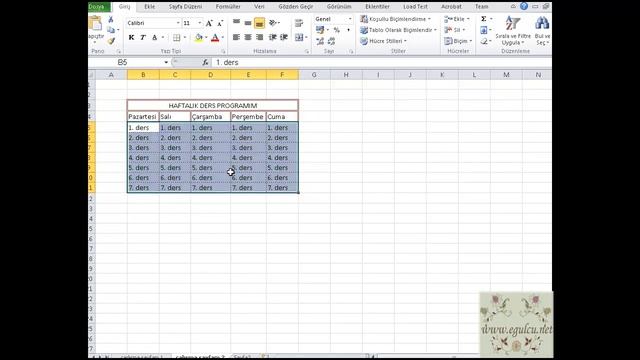Click the Merge and Center icon

pyautogui.click(x=299, y=37)
